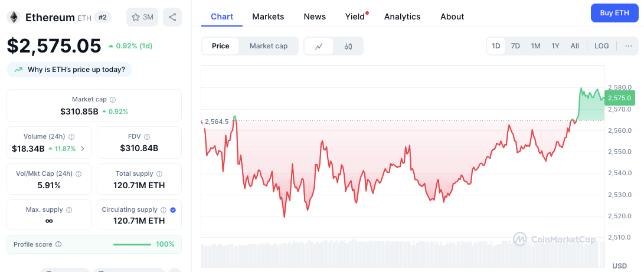Screen dimensions: 644x272
Task: Toggle LOG scale on chart
Action: [x=601, y=46]
